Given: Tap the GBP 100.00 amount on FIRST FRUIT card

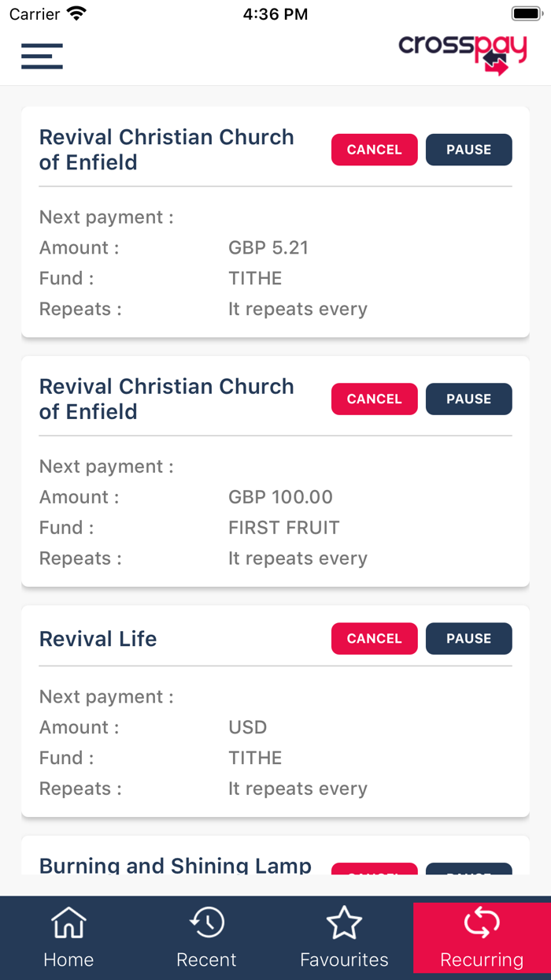Looking at the screenshot, I should point(280,496).
